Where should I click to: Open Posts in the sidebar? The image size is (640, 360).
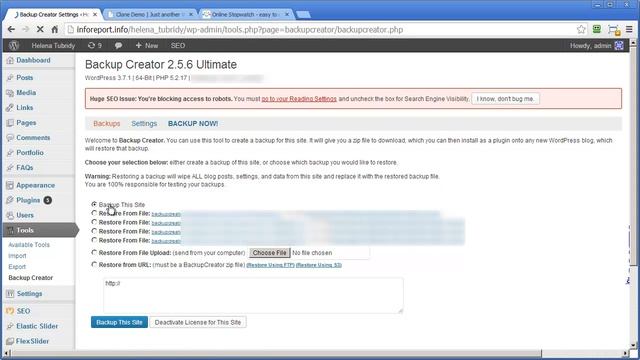[24, 78]
